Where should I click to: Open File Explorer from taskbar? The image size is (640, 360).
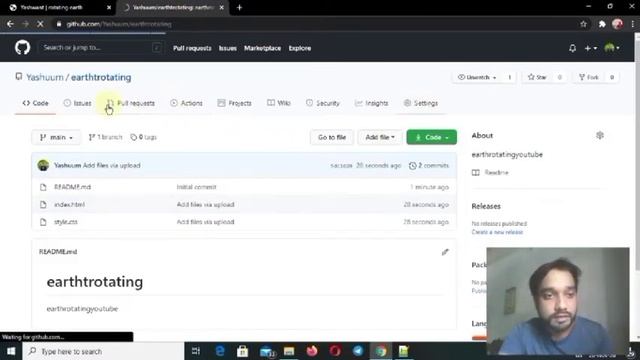pos(289,351)
